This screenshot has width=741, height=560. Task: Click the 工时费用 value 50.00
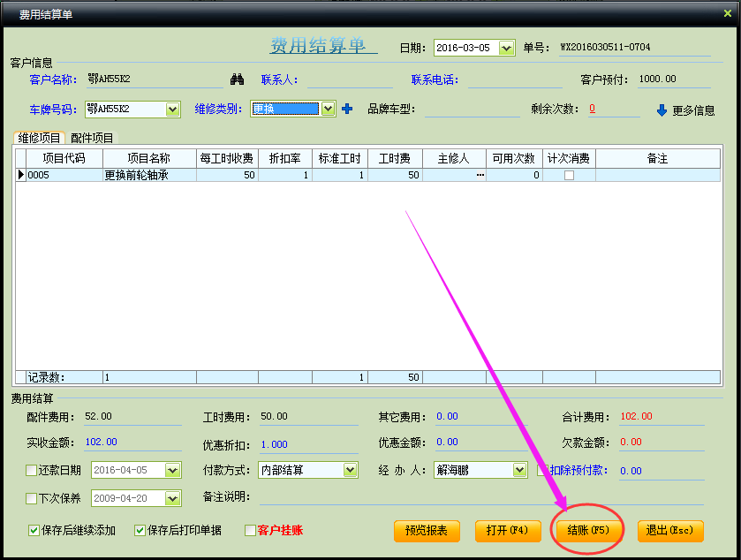274,416
